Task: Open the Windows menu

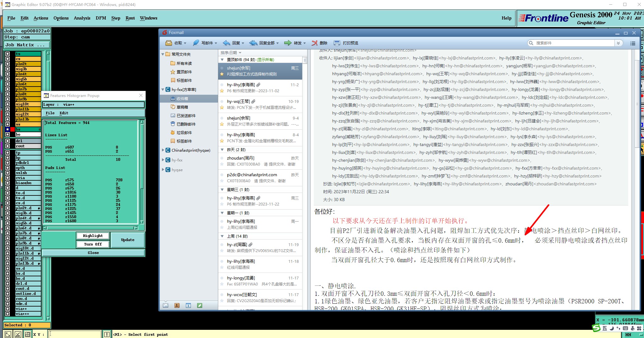Action: click(148, 18)
